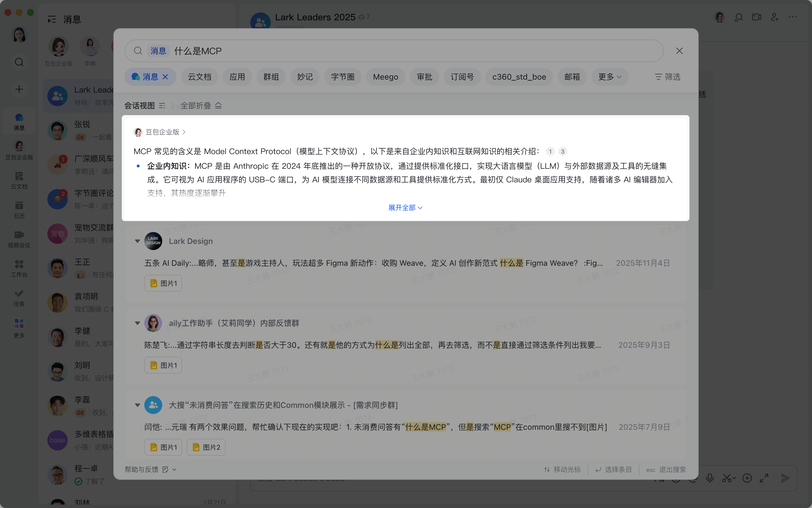Open 云文档 in the sidebar

click(19, 180)
